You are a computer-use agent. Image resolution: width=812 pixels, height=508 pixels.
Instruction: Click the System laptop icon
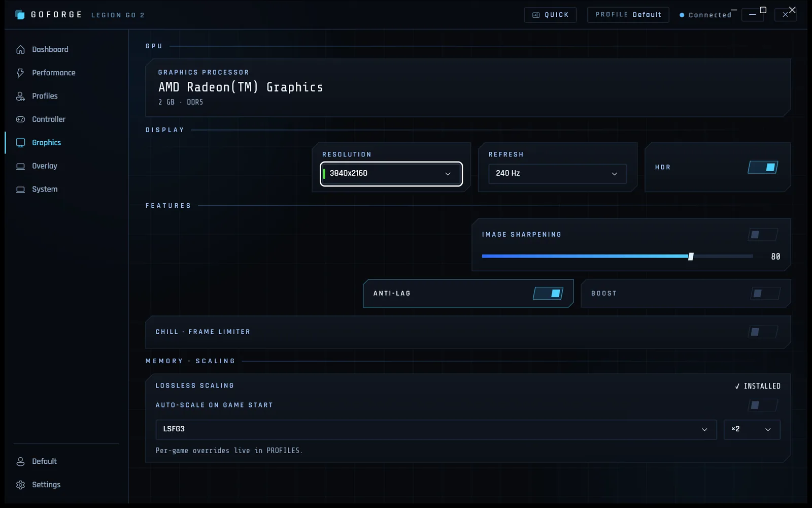tap(20, 189)
